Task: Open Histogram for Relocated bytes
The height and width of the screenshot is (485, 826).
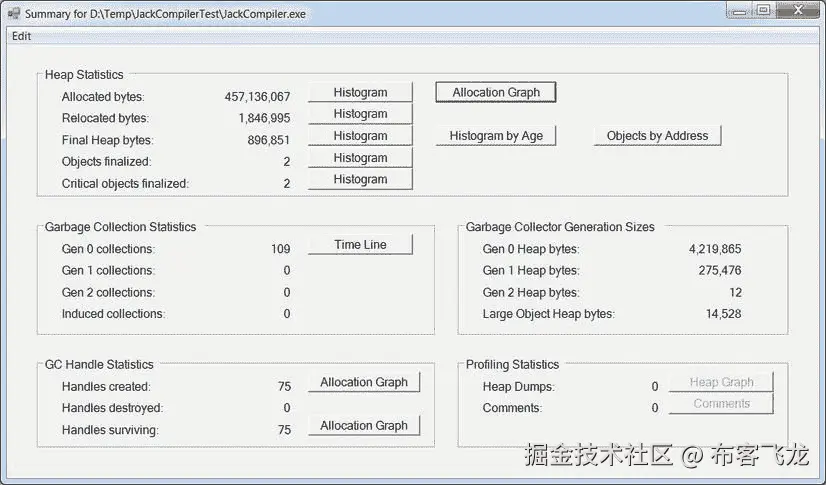Action: coord(360,114)
